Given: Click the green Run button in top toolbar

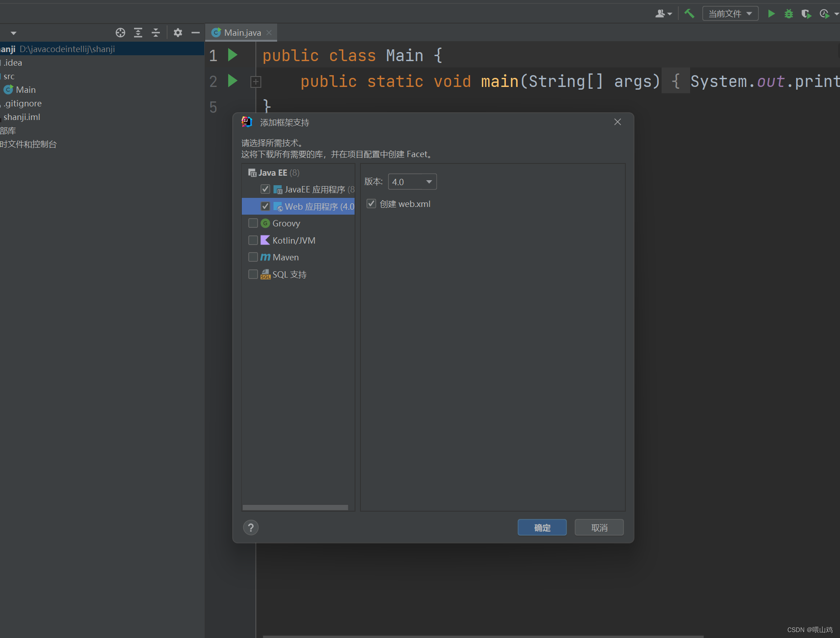Looking at the screenshot, I should pos(771,14).
